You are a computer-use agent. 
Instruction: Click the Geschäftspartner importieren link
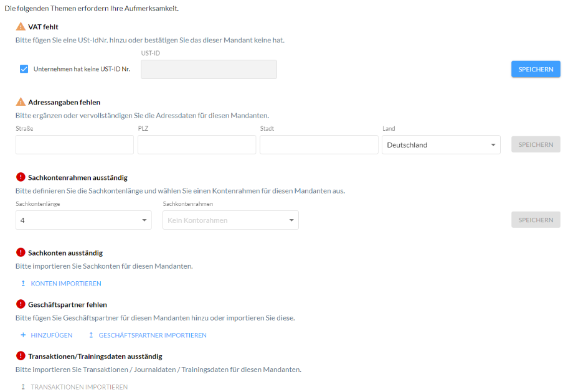pos(152,335)
